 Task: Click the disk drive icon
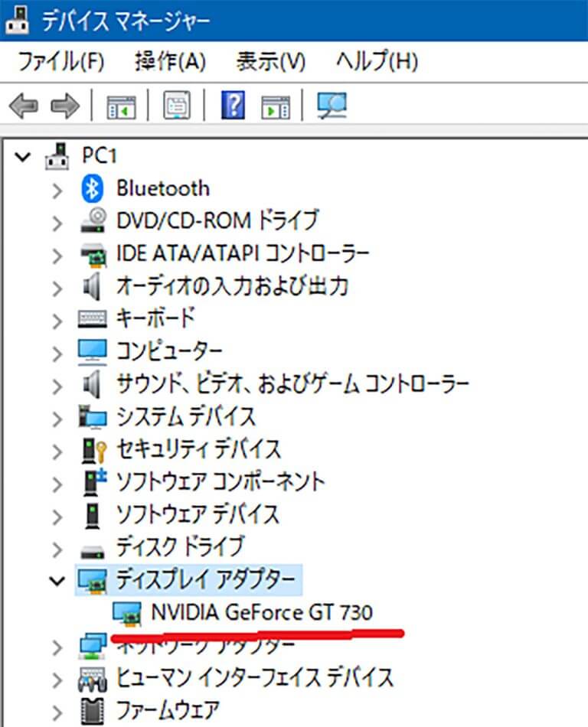(x=93, y=551)
